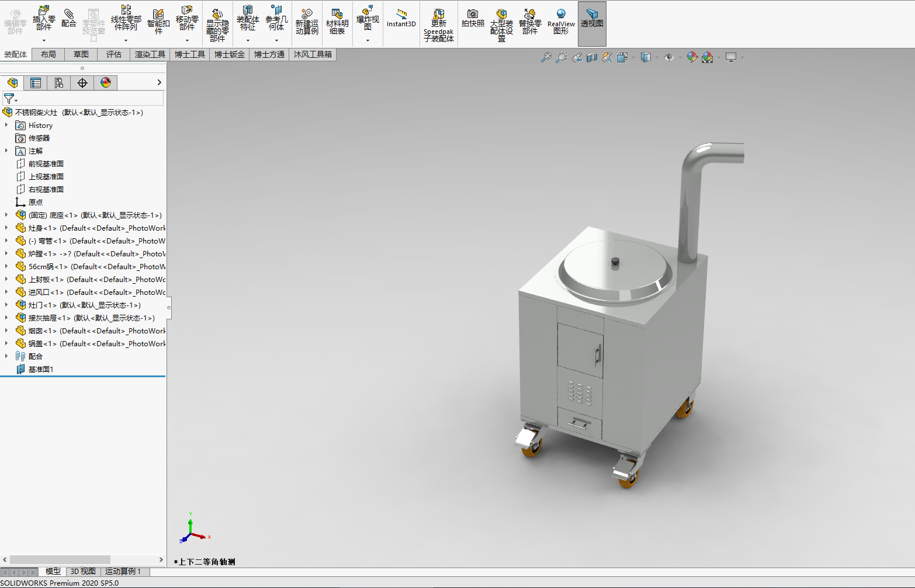This screenshot has width=915, height=588.
Task: Click the tree horizontal scrollbar thumb
Action: click(x=60, y=560)
